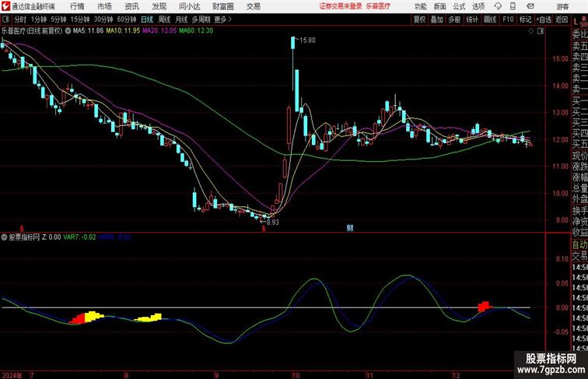Image resolution: width=588 pixels, height=379 pixels.
Task: Click the 证券交易未登录 login link
Action: pos(341,6)
